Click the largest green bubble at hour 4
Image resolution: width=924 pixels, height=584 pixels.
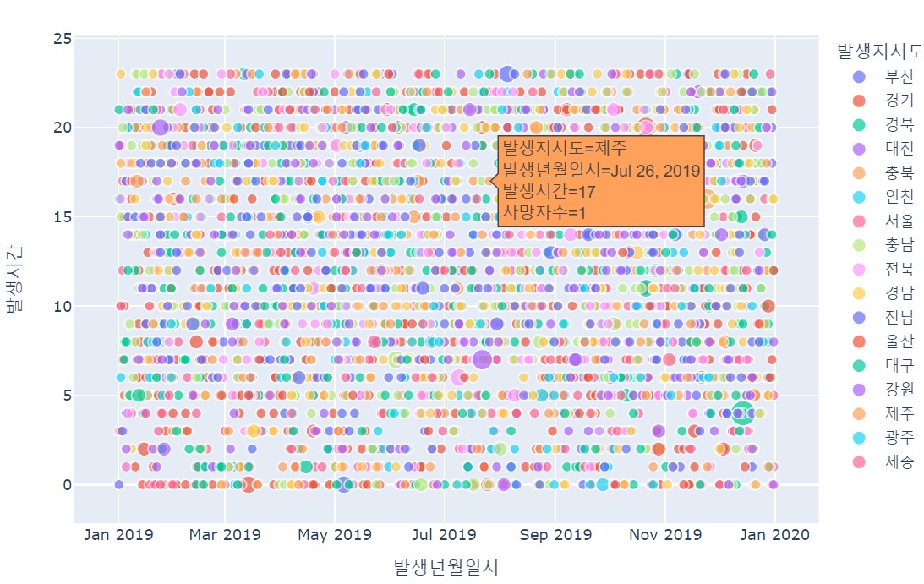click(743, 413)
